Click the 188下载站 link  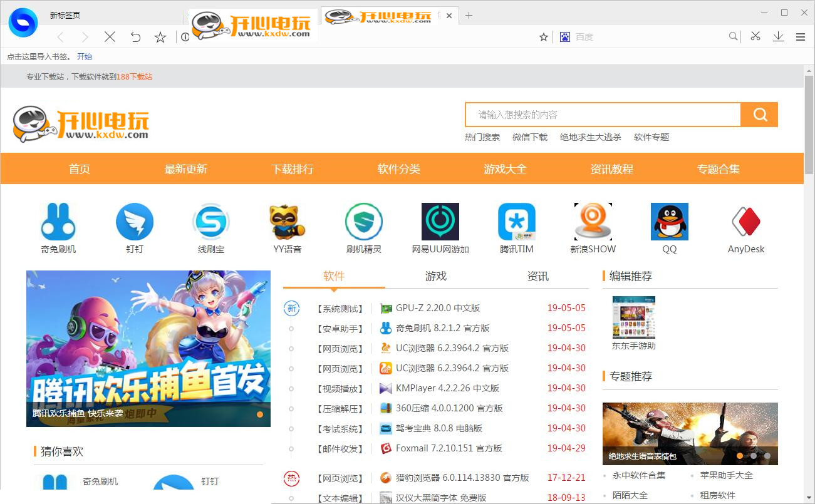point(135,76)
